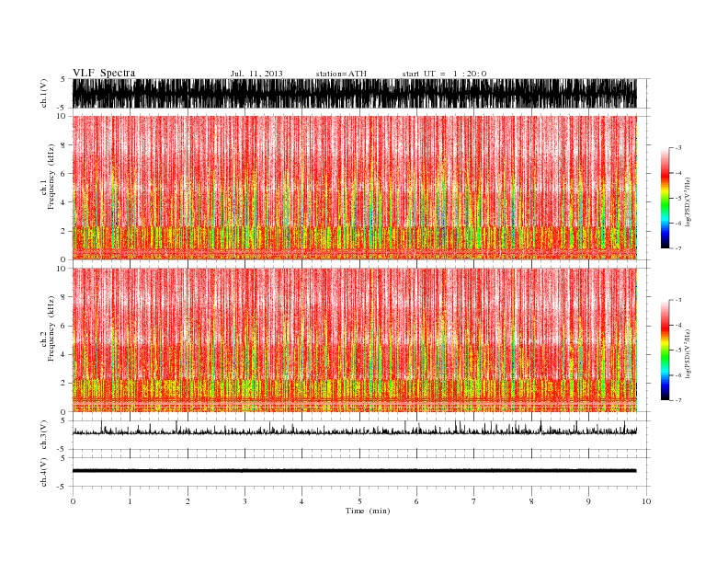Click the ch.1 waveform strip at top
The height and width of the screenshot is (563, 728).
coord(354,93)
